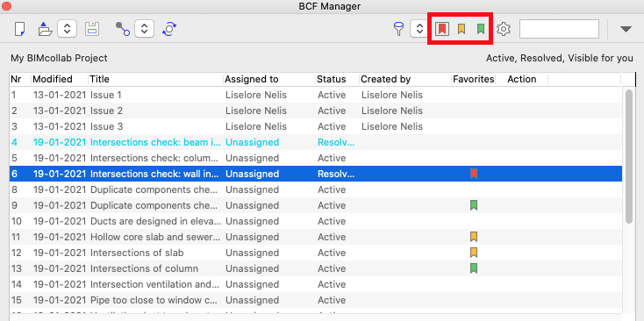Click the search input field
644x321 pixels.
559,29
